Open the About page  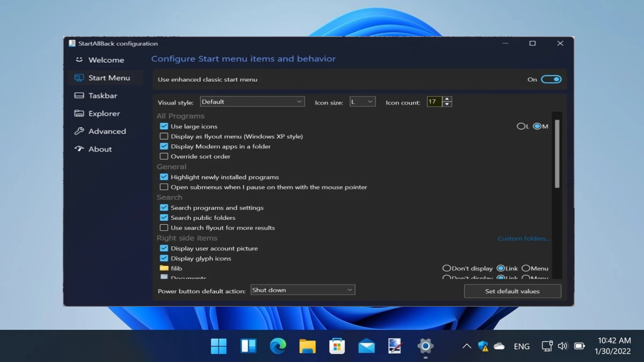(x=100, y=149)
